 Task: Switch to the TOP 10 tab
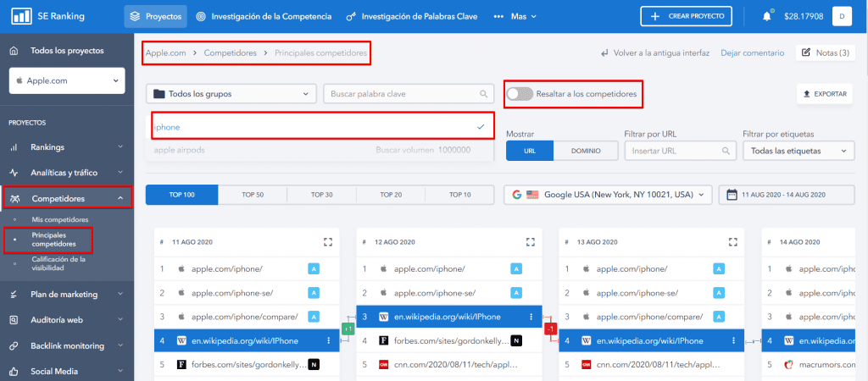click(459, 195)
